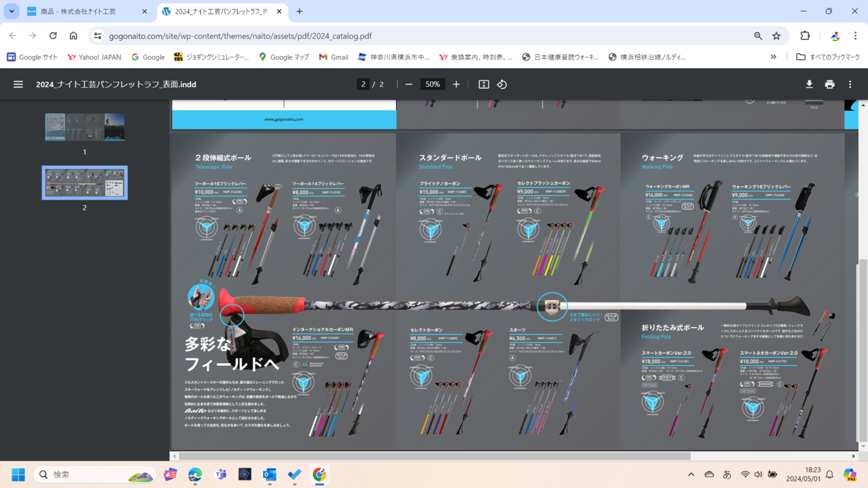Toggle the PDF sidebar menu icon
This screenshot has width=868, height=488.
pos(18,84)
